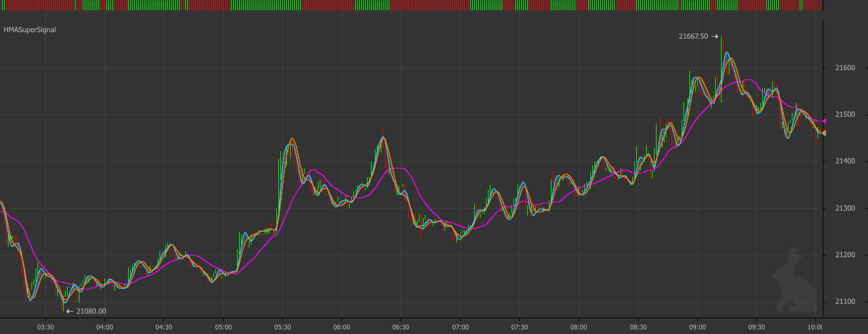
Task: Click the 21300 price axis label
Action: point(845,209)
